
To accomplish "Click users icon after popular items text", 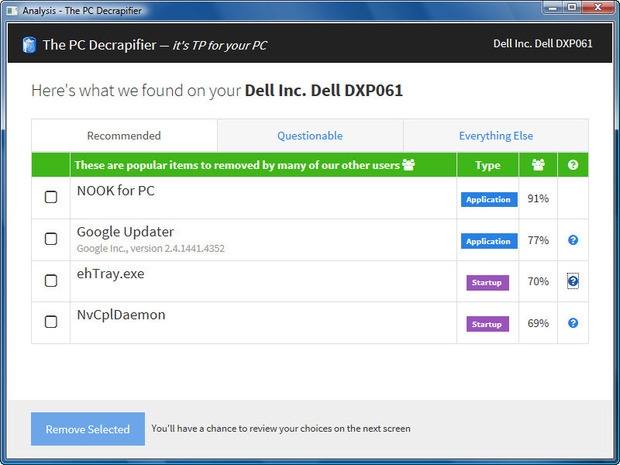I will point(408,164).
